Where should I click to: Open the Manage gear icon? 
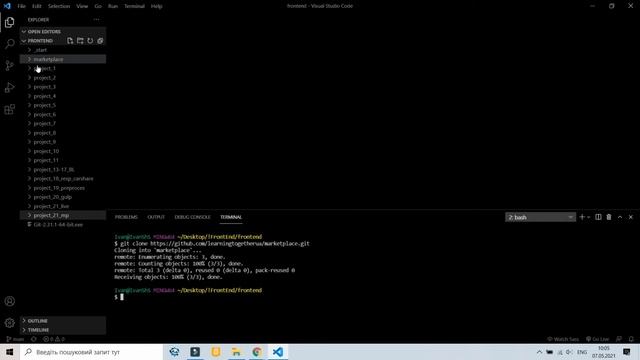pos(10,323)
